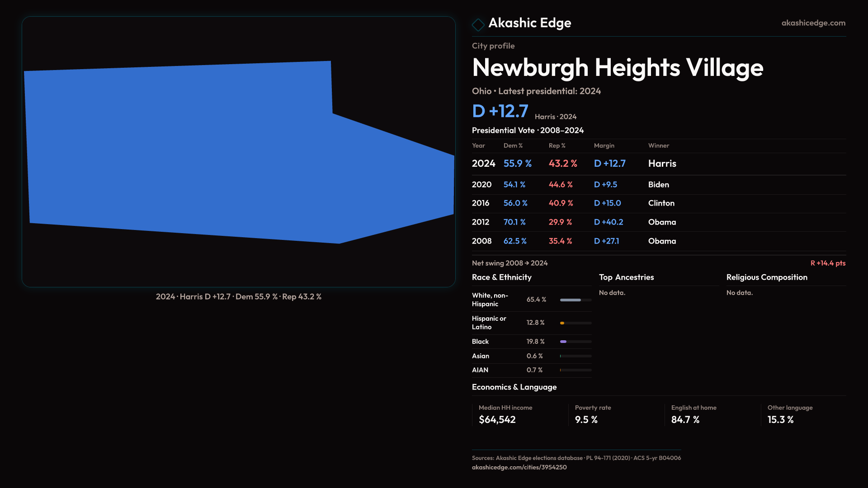
Task: Select the 2020 Biden result row
Action: tap(658, 184)
